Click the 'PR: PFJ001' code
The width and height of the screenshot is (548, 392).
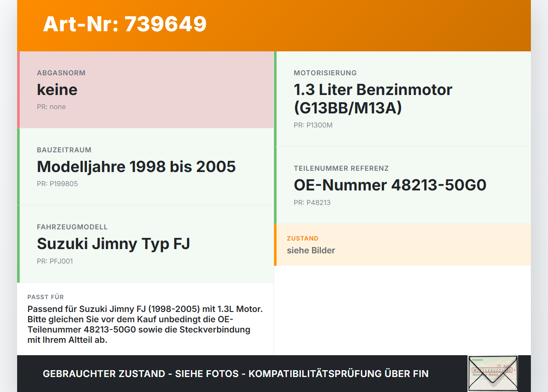point(55,261)
